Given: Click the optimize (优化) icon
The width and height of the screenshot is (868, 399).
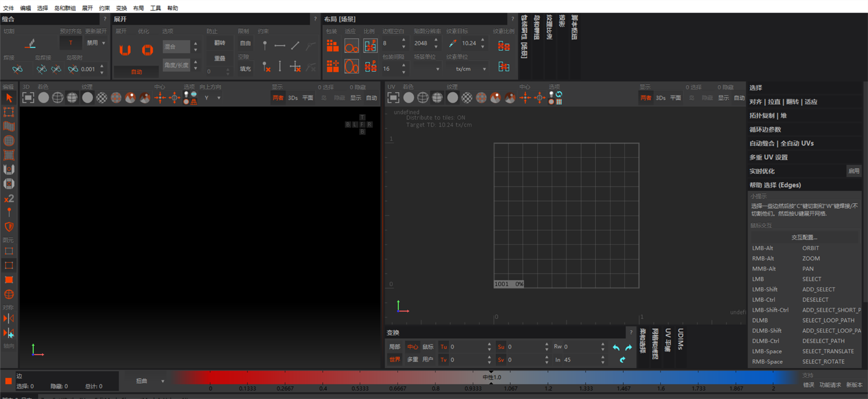Looking at the screenshot, I should [147, 50].
